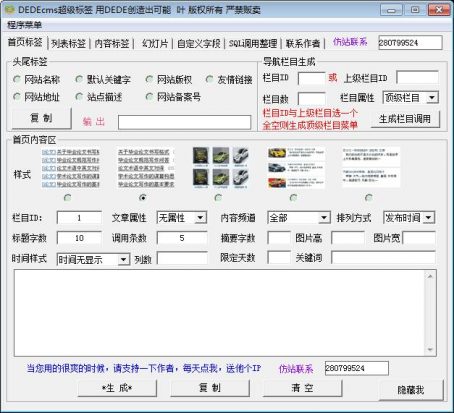Open the 幻灯片 tab
454x413 pixels.
155,43
